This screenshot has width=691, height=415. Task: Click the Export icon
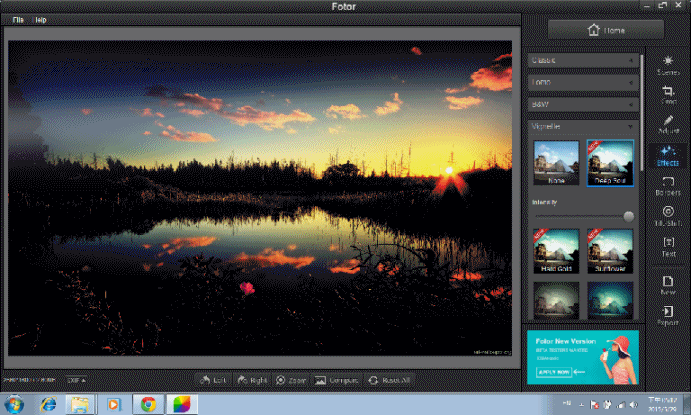point(668,315)
